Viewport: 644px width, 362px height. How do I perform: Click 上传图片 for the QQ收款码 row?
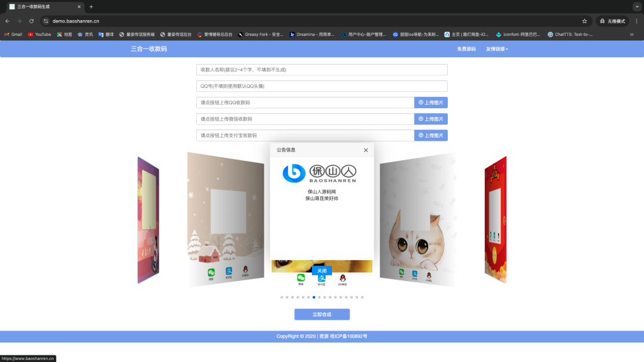click(431, 102)
